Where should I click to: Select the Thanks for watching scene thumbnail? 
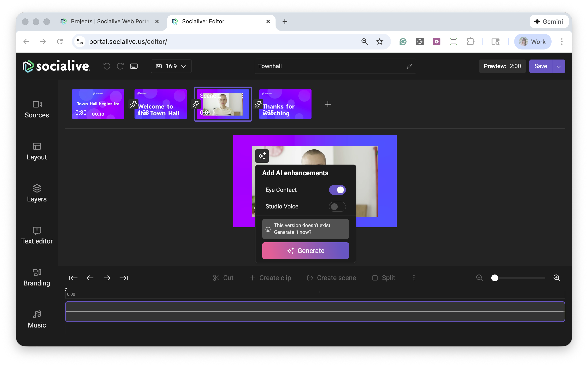[x=285, y=104]
